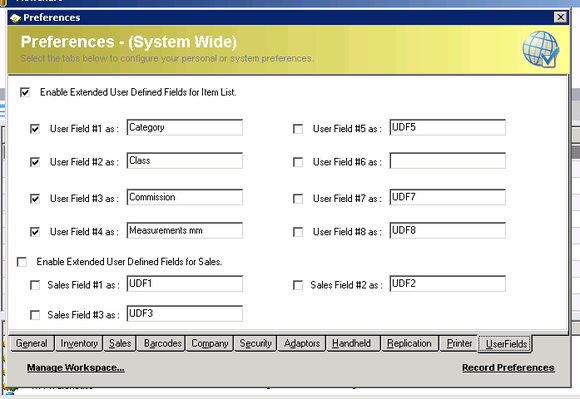Enable User Field #6 checkbox
Viewport: 580px width, 399px height.
tap(298, 162)
